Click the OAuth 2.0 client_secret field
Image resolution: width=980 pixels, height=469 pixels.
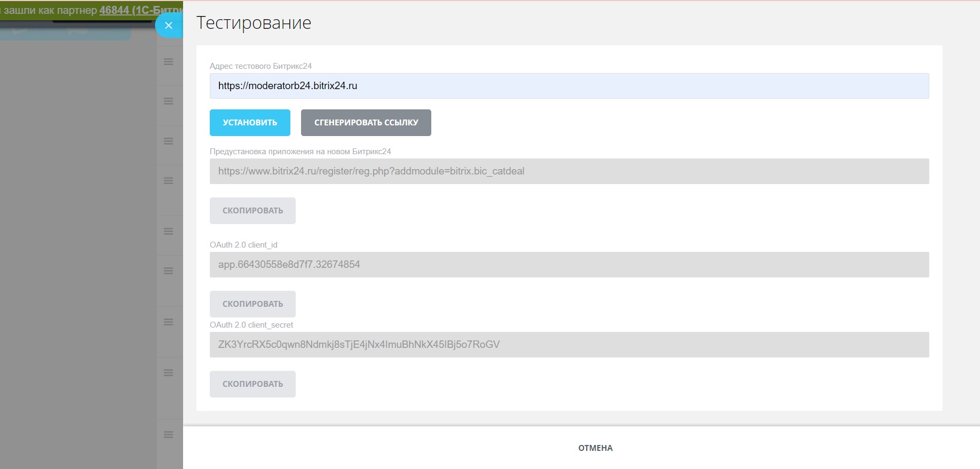pos(569,345)
